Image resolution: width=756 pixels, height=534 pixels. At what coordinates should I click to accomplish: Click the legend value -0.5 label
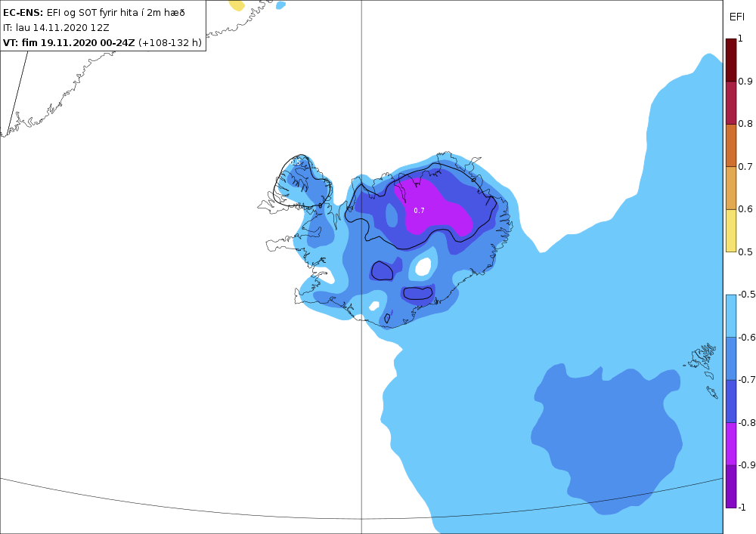pos(747,295)
